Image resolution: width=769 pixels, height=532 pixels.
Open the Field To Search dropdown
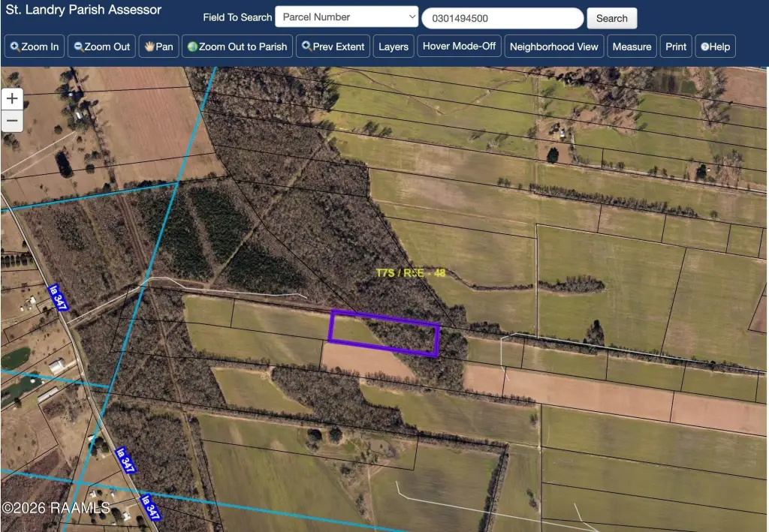click(x=347, y=17)
